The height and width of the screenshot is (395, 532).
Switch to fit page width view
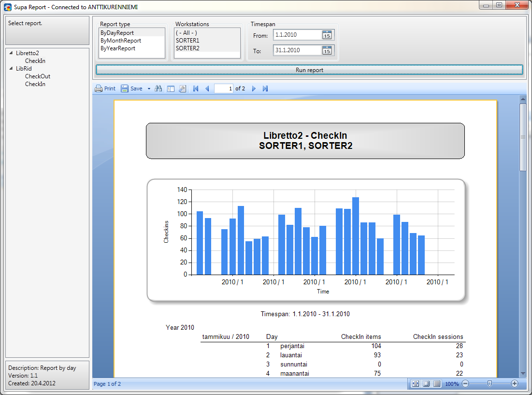(x=416, y=384)
